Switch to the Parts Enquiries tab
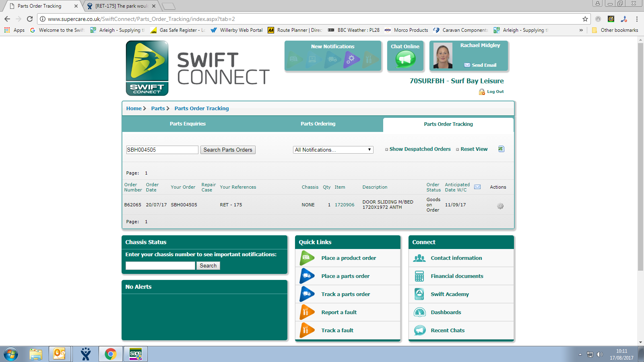The height and width of the screenshot is (362, 644). (188, 124)
